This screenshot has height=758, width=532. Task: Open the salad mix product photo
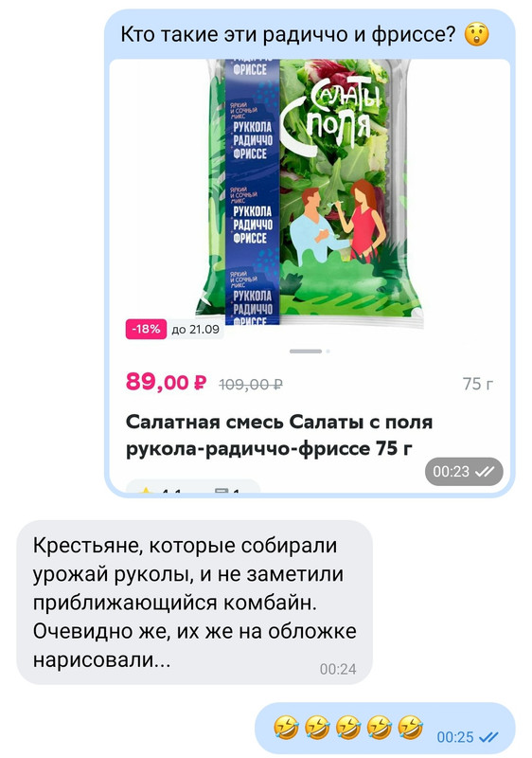coord(310,192)
